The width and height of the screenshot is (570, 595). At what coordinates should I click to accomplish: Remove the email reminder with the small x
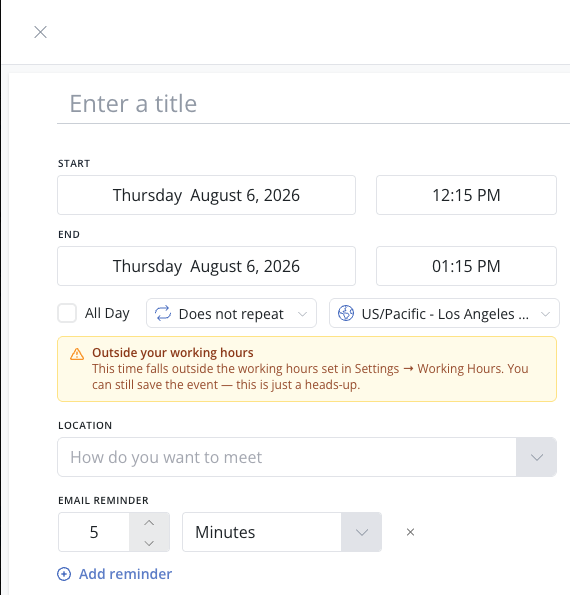tap(410, 532)
